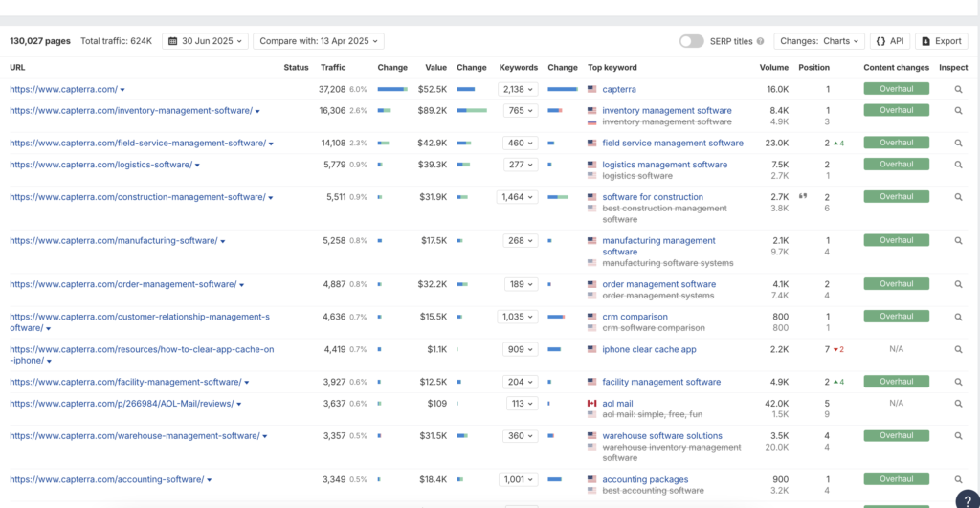Click inspect magnifier for how-to-clear-app-cache row
This screenshot has width=980, height=508.
pos(958,350)
